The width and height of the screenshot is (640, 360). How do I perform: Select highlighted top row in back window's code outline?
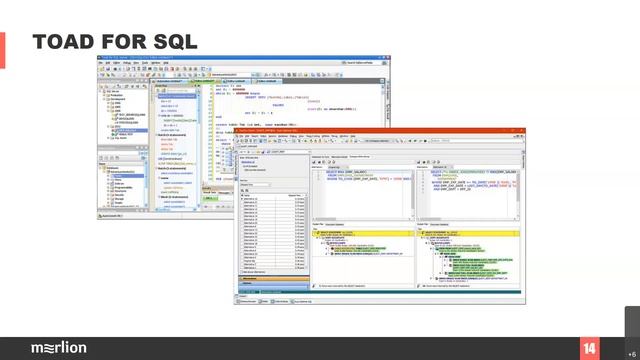(177, 96)
